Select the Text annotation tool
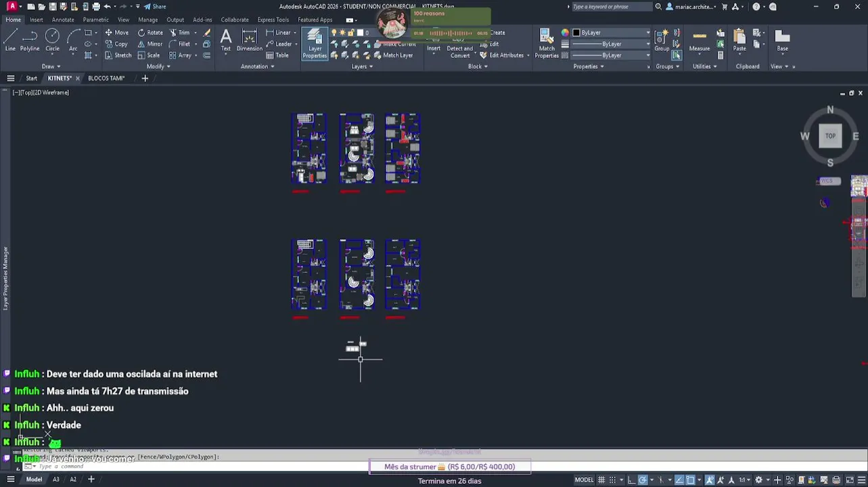868x487 pixels. (x=226, y=40)
